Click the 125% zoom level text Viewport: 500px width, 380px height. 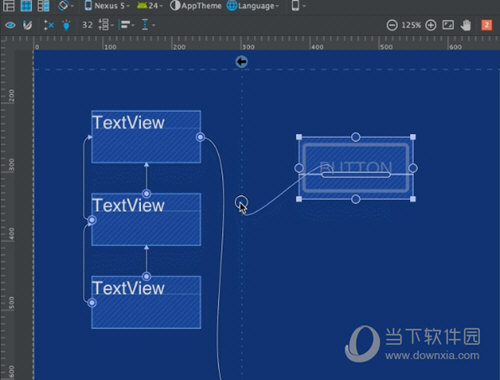tap(411, 25)
